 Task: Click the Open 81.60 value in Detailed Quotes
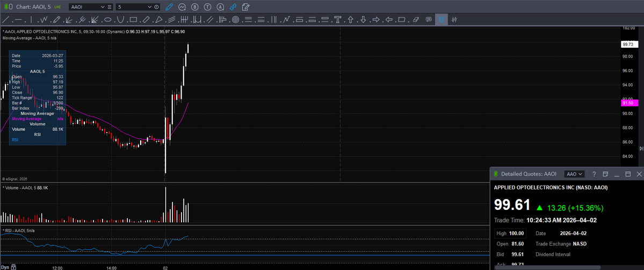(518, 244)
